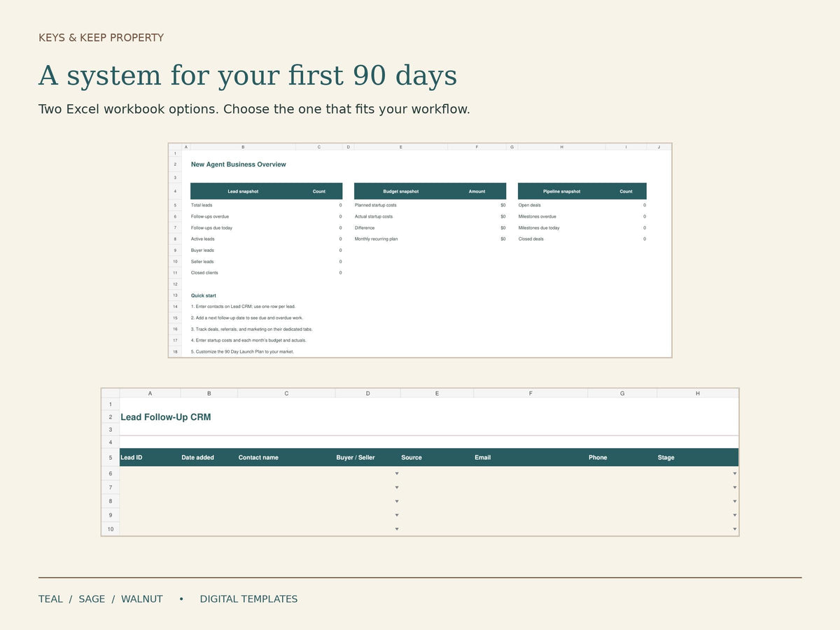Open Stage dropdown arrow in row 10
Screen dimensions: 840x630
[x=734, y=529]
